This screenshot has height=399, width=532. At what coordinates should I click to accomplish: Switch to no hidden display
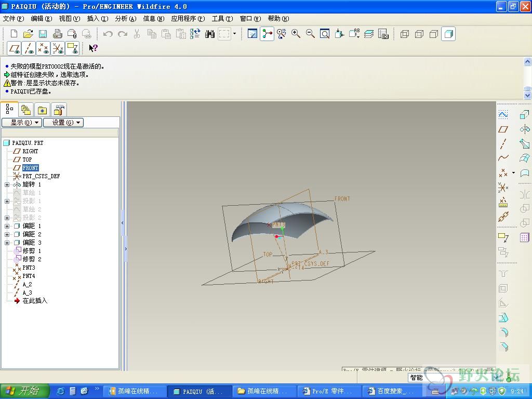(x=434, y=34)
